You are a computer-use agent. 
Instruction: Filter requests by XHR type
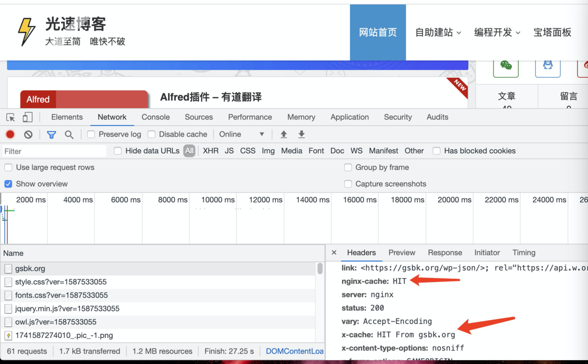point(211,151)
